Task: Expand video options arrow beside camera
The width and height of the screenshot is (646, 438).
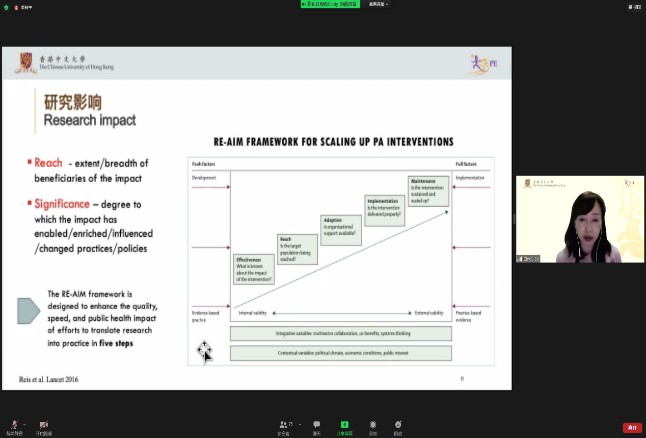Action: [x=54, y=422]
